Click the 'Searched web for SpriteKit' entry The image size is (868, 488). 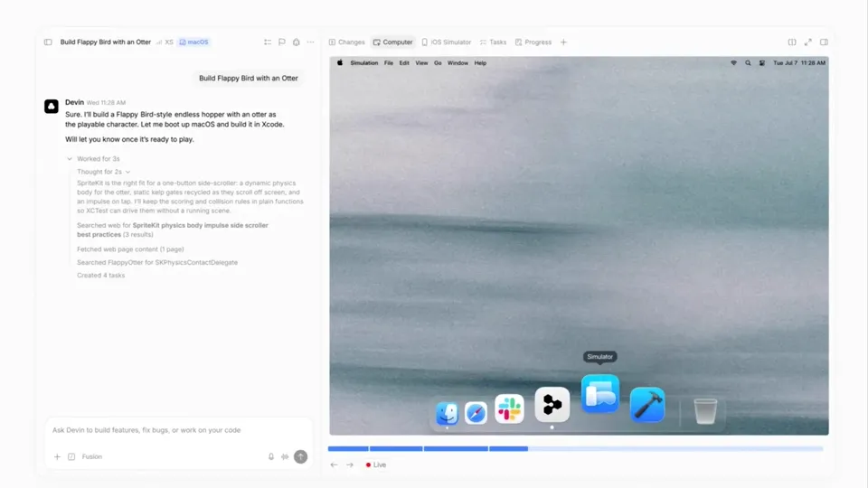(173, 230)
